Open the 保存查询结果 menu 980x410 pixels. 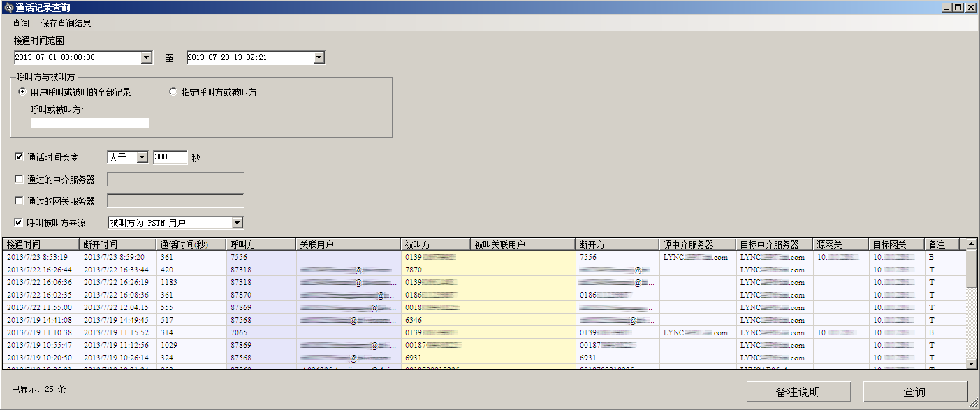tap(66, 23)
